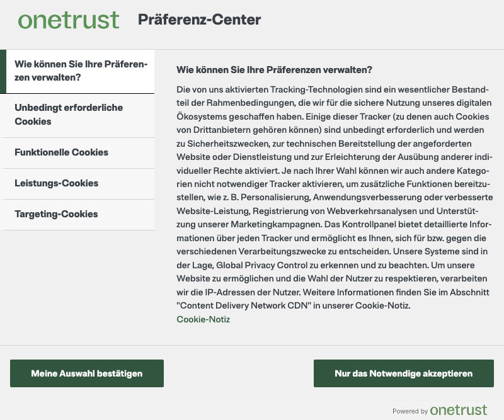This screenshot has height=420, width=504.
Task: Select the 'Wie können Sie Ihre Präferenzen verwalten?' tab
Action: [x=81, y=71]
